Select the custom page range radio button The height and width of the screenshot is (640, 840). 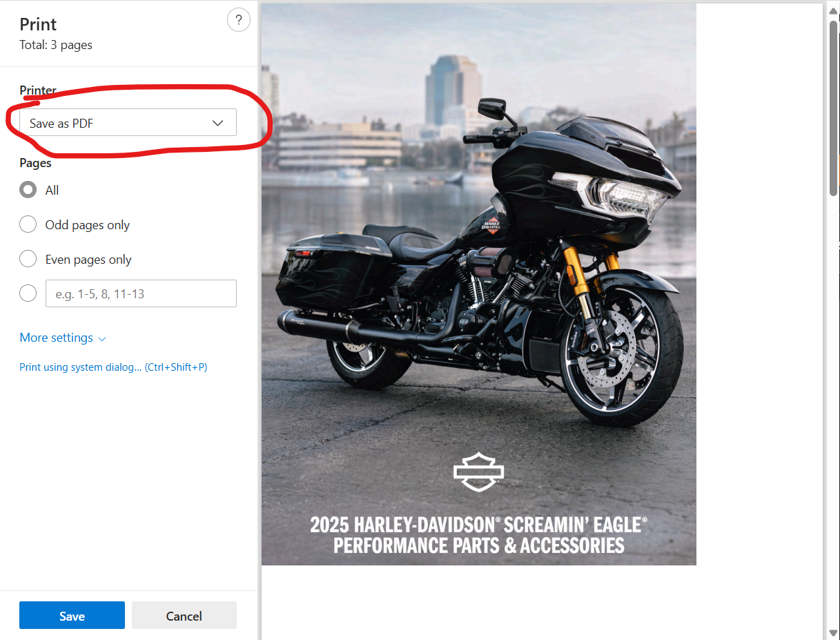coord(28,293)
